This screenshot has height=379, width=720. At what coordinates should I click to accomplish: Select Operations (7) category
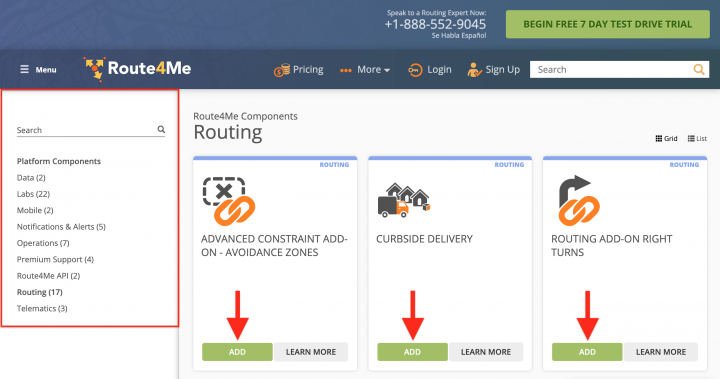point(43,243)
